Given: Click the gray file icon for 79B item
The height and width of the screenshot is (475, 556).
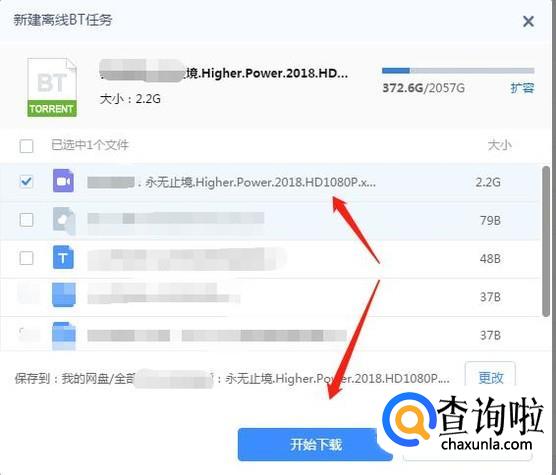Looking at the screenshot, I should pos(64,220).
